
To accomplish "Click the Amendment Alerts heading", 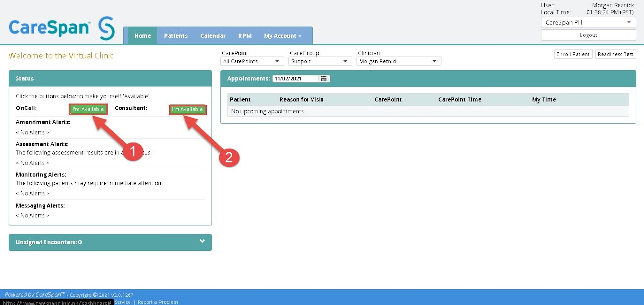I will pos(43,122).
